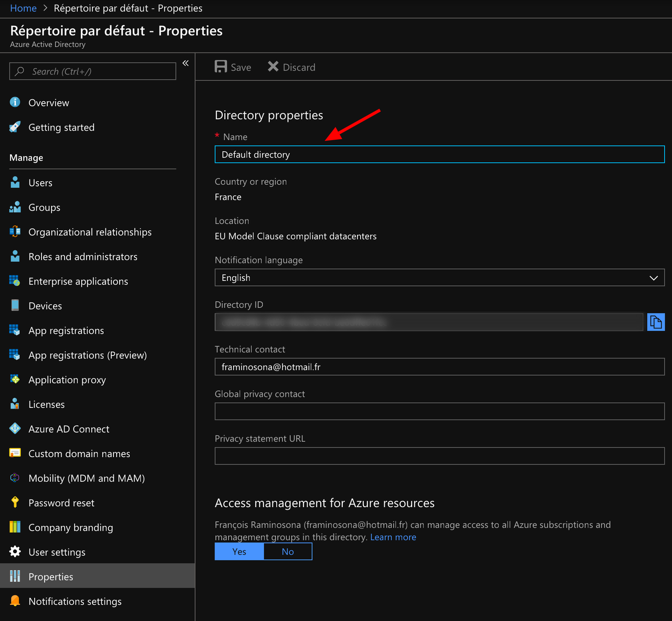
Task: Open Custom domain names menu item
Action: [79, 454]
